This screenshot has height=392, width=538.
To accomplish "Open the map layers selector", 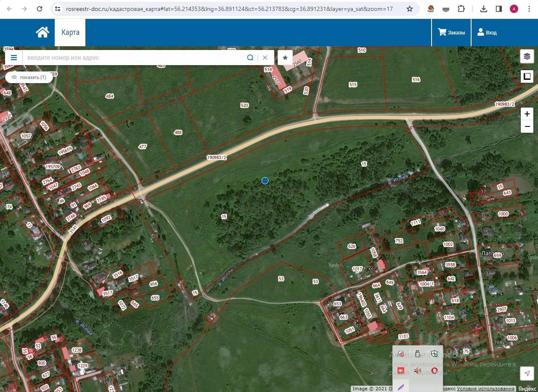I will 527,56.
